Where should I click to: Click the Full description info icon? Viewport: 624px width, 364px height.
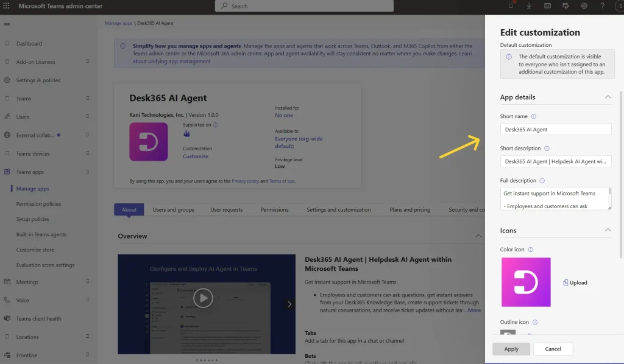point(542,180)
